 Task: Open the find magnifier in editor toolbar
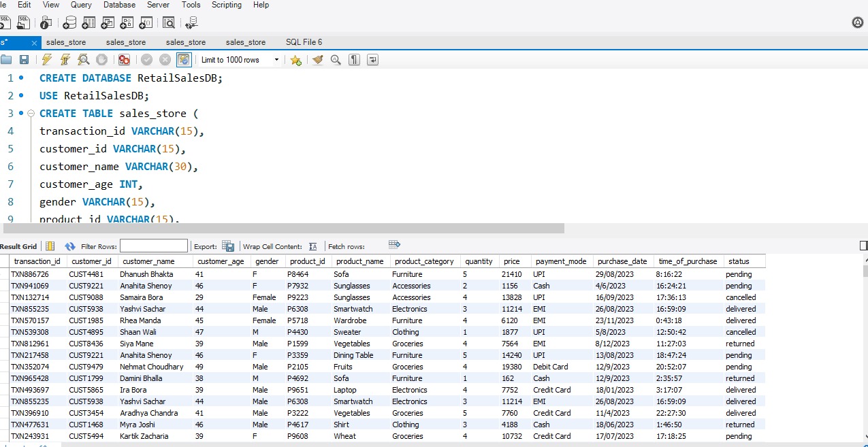coord(336,60)
